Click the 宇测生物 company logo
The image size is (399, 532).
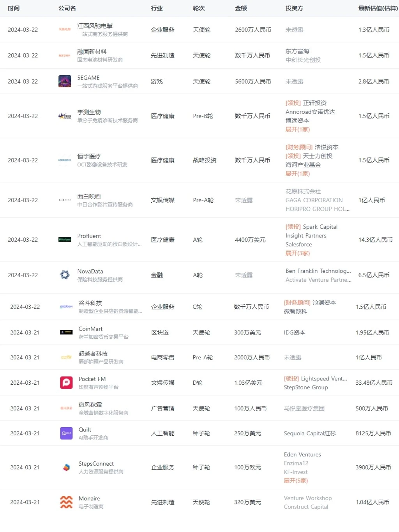point(65,116)
